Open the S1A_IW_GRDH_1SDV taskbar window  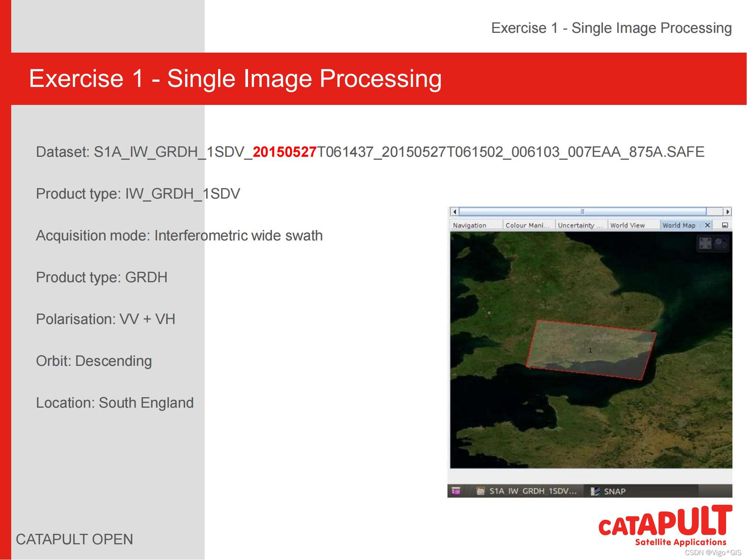tap(527, 491)
